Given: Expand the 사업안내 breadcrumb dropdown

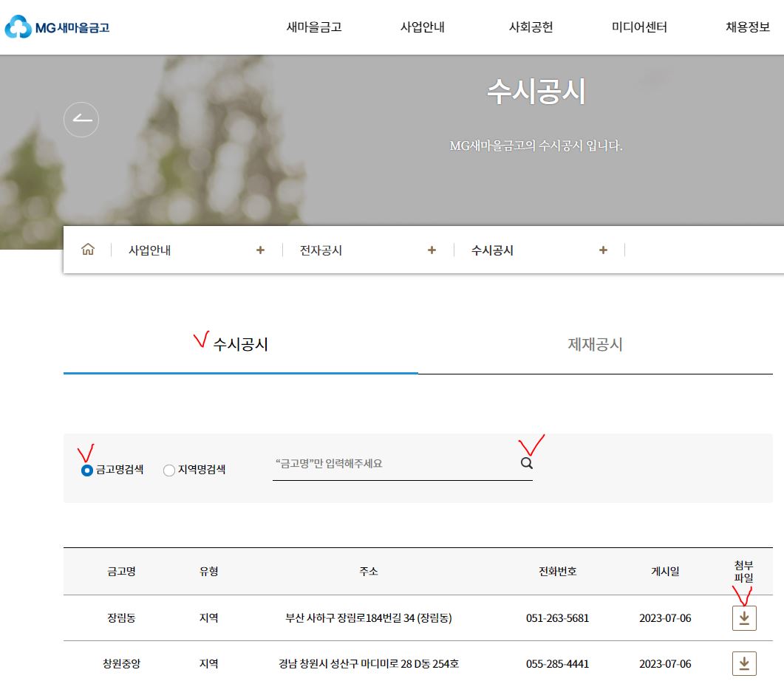Looking at the screenshot, I should tap(260, 250).
